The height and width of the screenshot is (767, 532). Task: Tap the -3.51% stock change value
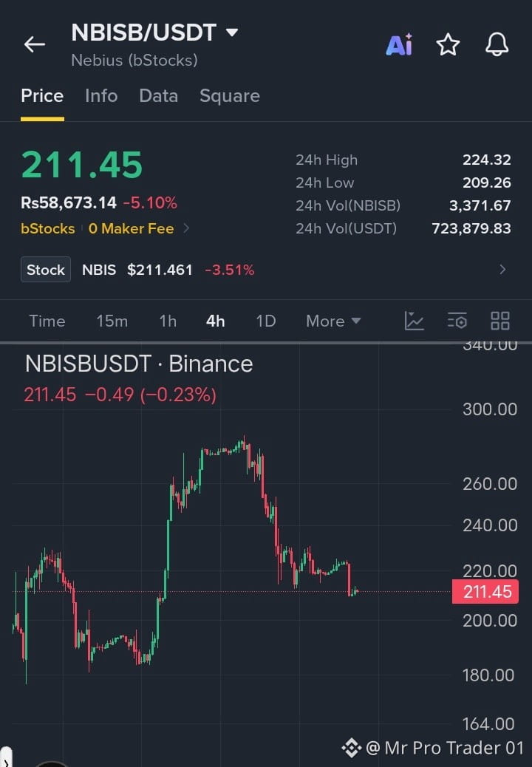(x=230, y=270)
